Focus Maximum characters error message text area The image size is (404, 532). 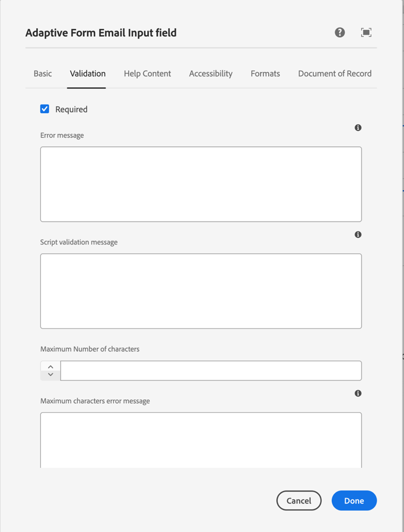201,439
